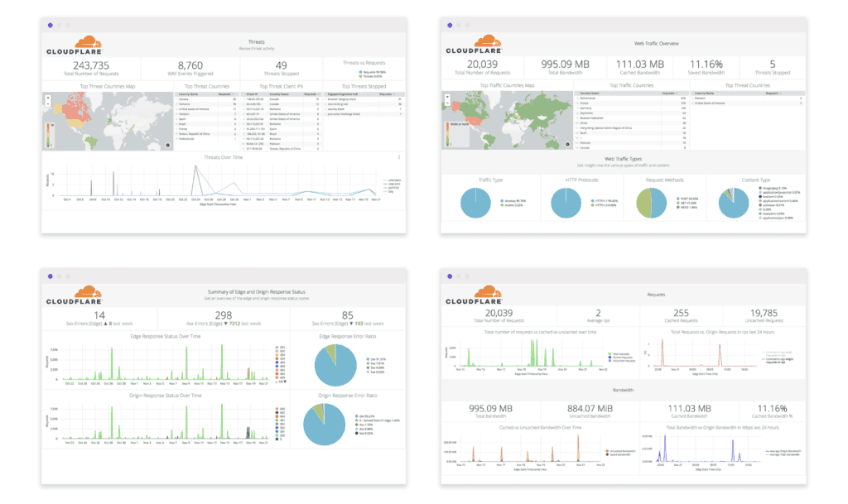Viewport: 848px width, 504px height.
Task: Zoom out of the Top Threat Countries Map
Action: 48,103
